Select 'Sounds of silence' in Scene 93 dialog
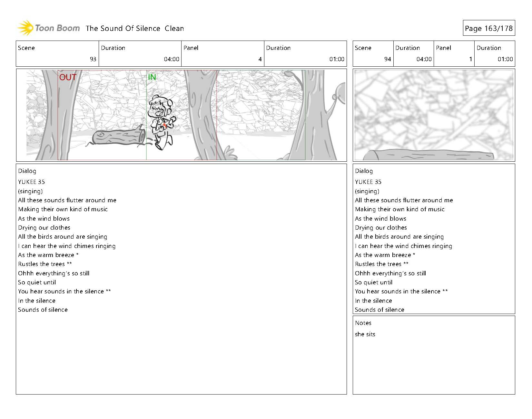 pos(43,309)
